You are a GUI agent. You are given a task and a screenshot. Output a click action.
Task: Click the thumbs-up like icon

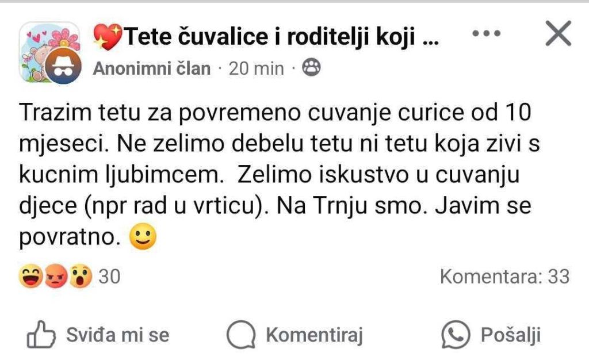[41, 335]
